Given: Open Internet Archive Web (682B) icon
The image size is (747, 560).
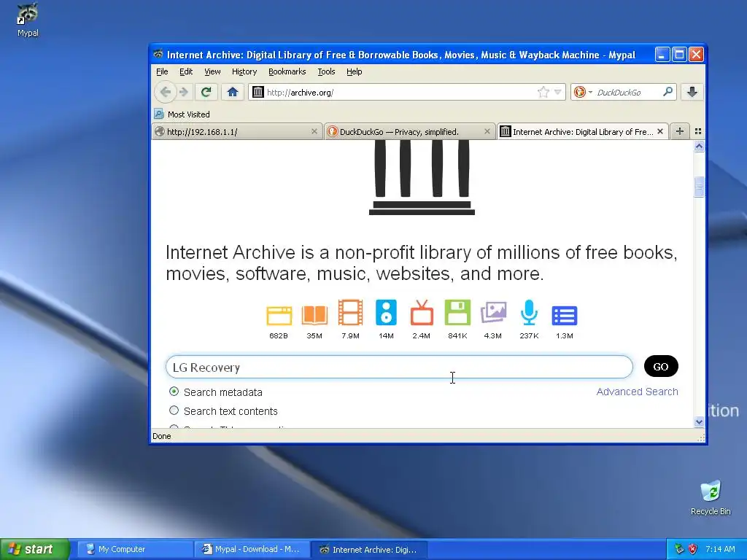Looking at the screenshot, I should 279,316.
